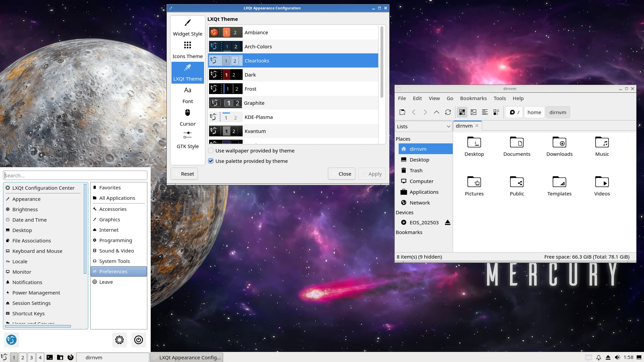Switch to virtual desktop 3
This screenshot has width=644, height=362.
coord(31,357)
